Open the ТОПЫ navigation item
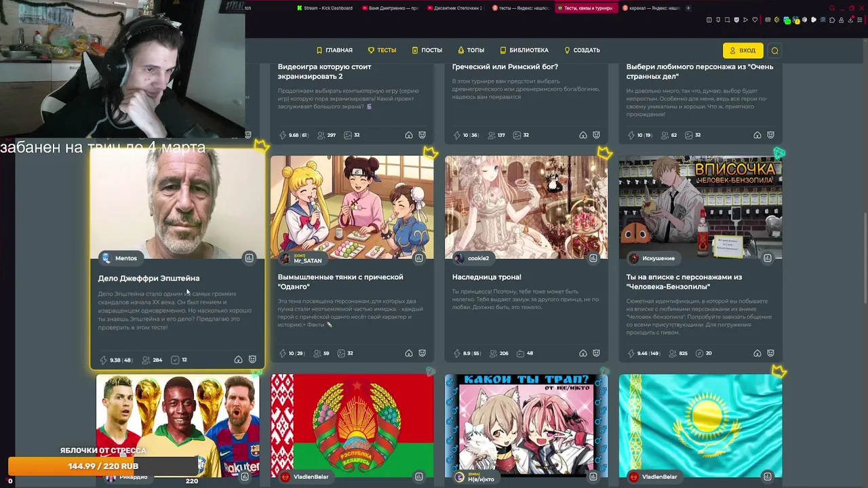Viewport: 868px width, 488px height. (471, 50)
